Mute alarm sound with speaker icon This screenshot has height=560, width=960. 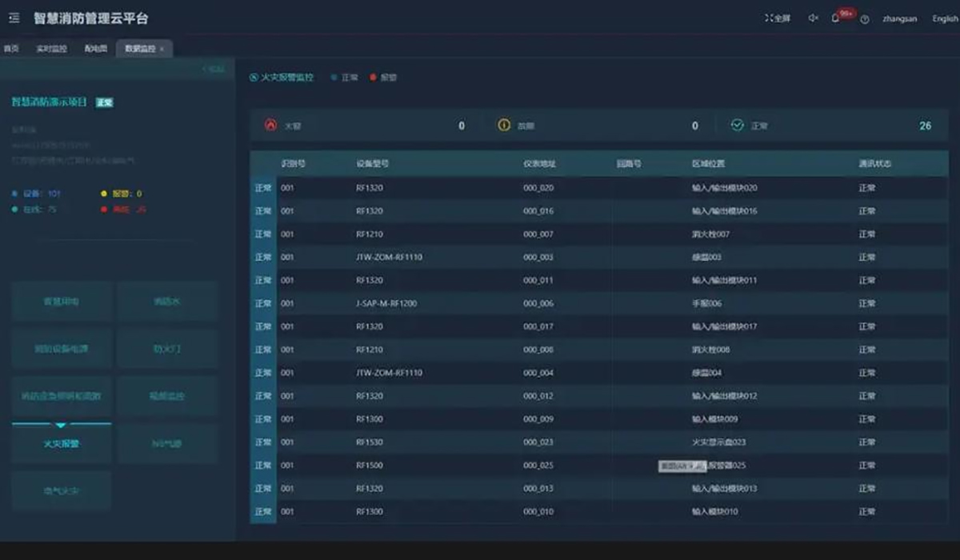813,18
